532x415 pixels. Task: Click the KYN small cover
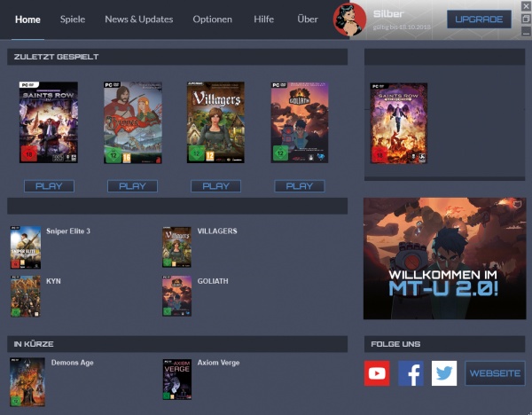coord(26,296)
